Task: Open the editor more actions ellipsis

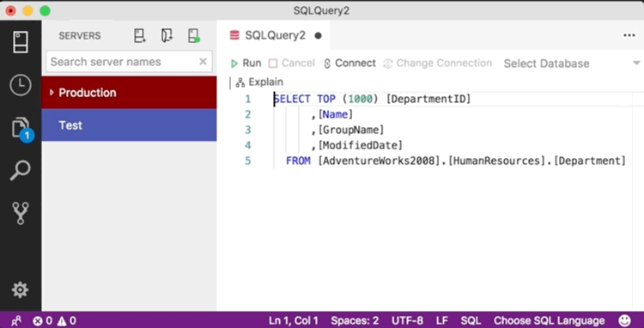Action: 629,36
